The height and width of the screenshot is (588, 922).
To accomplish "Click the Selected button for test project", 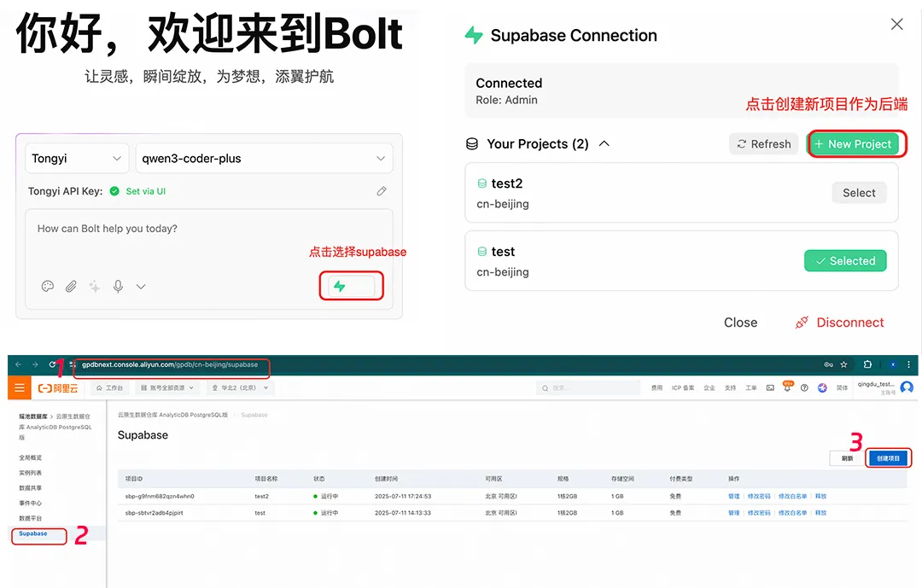I will [x=845, y=260].
